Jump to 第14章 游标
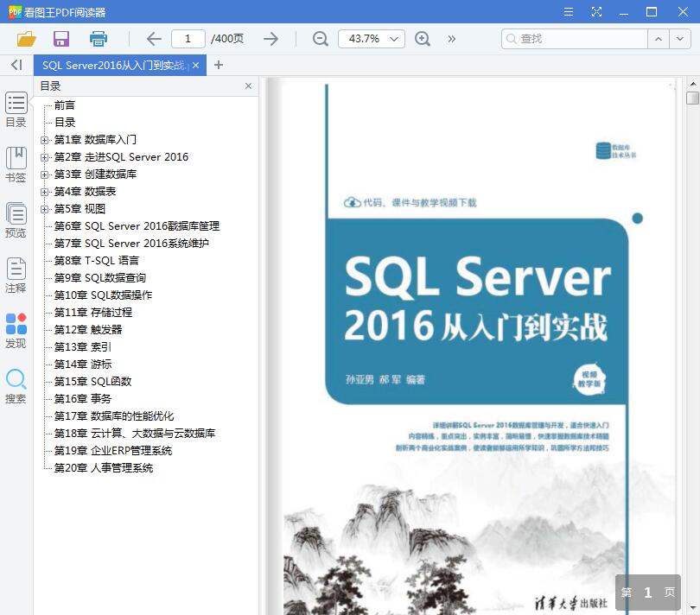The width and height of the screenshot is (700, 615). tap(83, 365)
